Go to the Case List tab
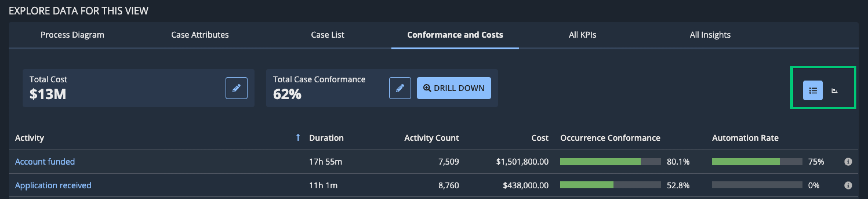The image size is (868, 199). 327,35
